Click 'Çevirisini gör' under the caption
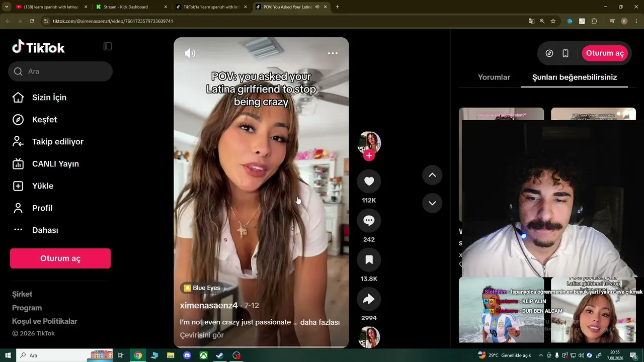The height and width of the screenshot is (362, 644). tap(202, 335)
